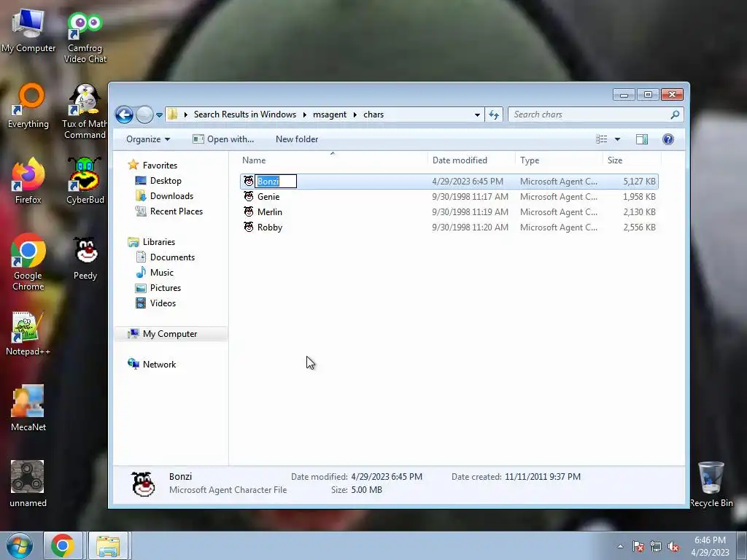This screenshot has width=747, height=560.
Task: Switch to Chrome on the taskbar
Action: click(63, 545)
